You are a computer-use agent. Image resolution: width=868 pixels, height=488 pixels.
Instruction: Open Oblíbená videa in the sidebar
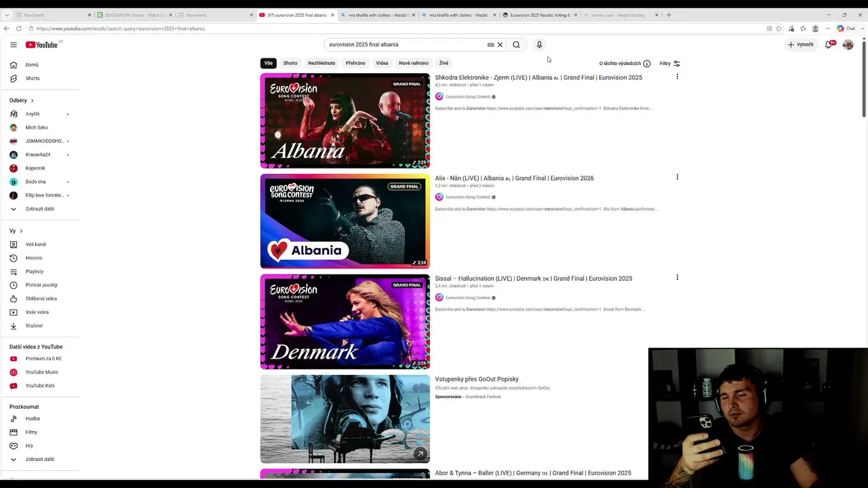coord(40,299)
